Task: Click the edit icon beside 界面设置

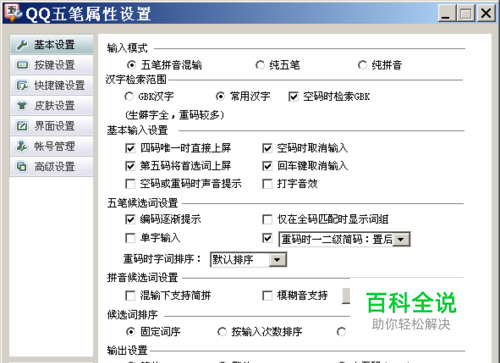Action: pyautogui.click(x=22, y=126)
